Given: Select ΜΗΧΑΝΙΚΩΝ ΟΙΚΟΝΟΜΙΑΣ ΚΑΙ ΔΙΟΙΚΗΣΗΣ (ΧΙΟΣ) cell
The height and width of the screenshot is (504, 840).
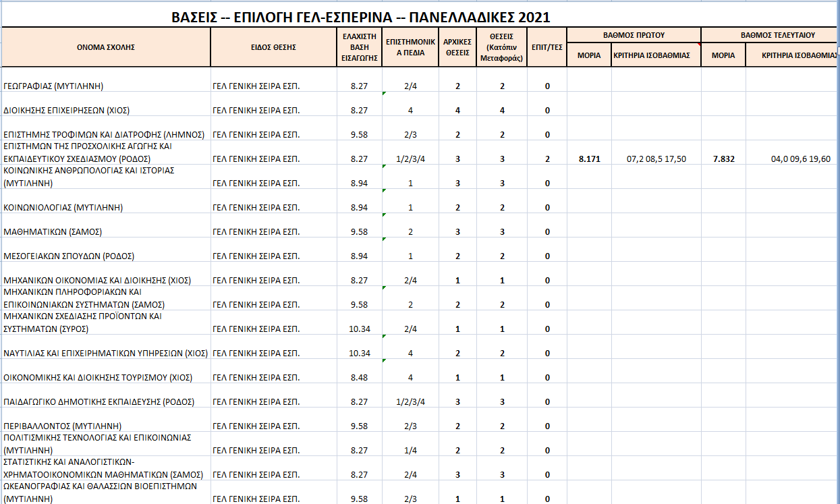Looking at the screenshot, I should [x=106, y=274].
